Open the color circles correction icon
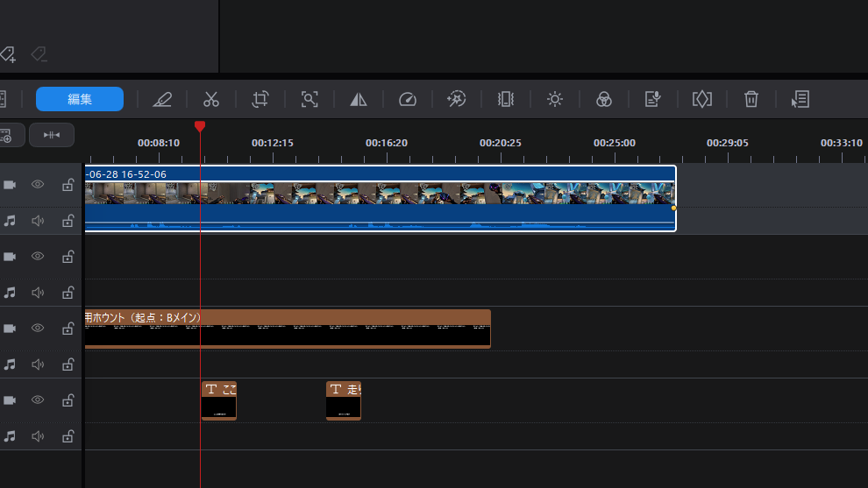 [x=604, y=100]
